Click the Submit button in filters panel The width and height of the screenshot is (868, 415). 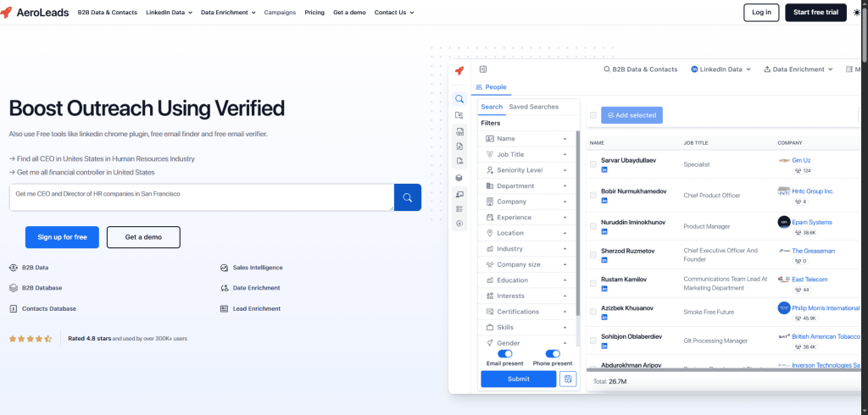(518, 379)
